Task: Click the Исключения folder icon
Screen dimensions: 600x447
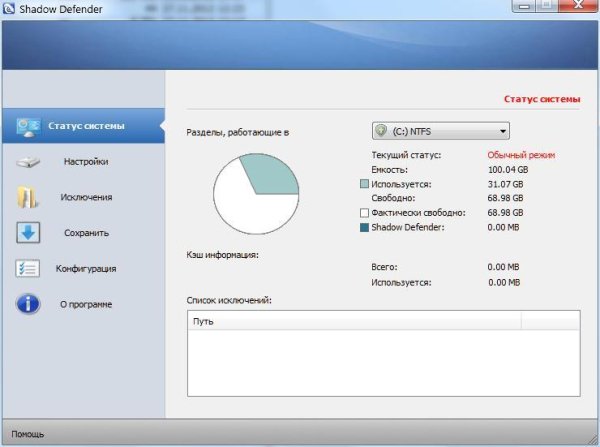Action: pyautogui.click(x=27, y=197)
